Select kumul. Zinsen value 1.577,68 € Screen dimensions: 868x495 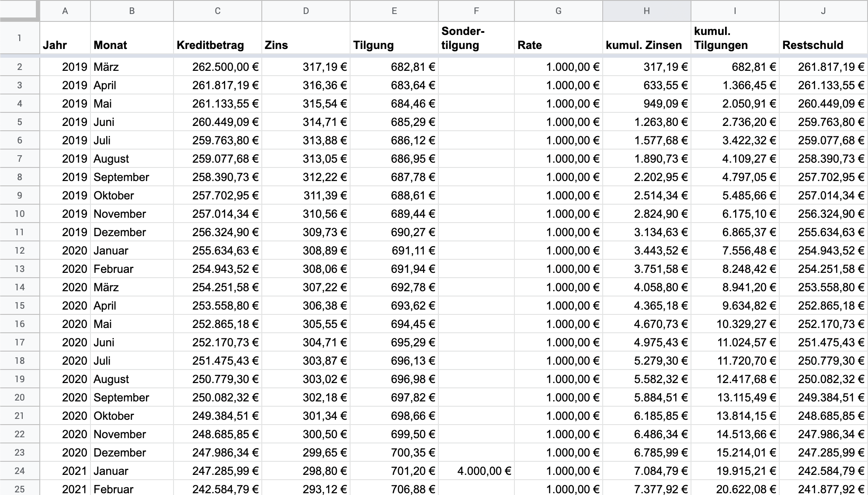pyautogui.click(x=647, y=140)
